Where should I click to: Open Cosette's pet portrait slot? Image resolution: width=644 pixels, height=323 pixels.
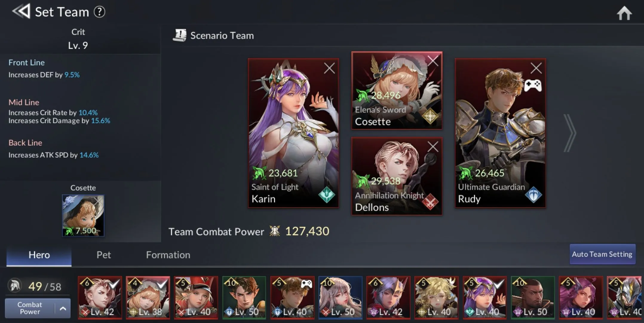coord(83,216)
